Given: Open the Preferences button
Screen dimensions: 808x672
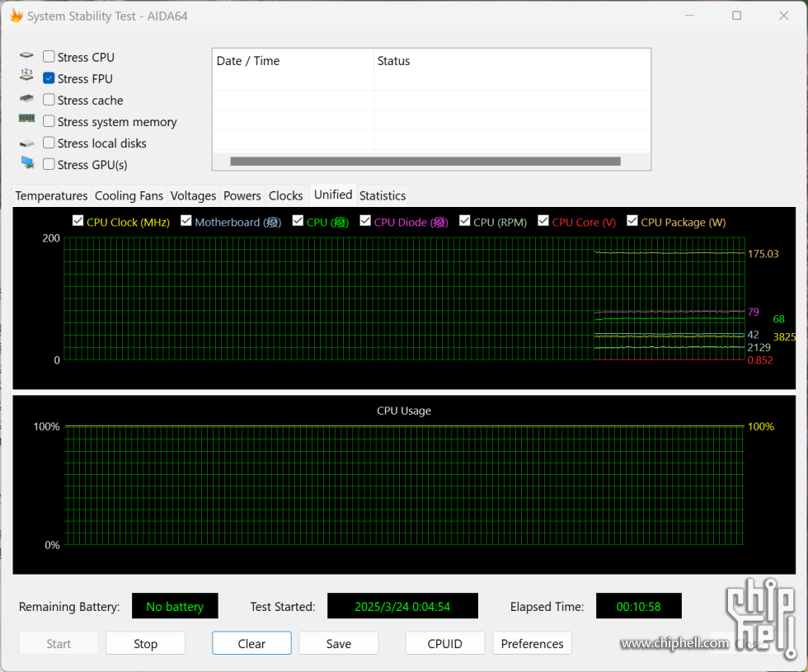Looking at the screenshot, I should [x=533, y=644].
